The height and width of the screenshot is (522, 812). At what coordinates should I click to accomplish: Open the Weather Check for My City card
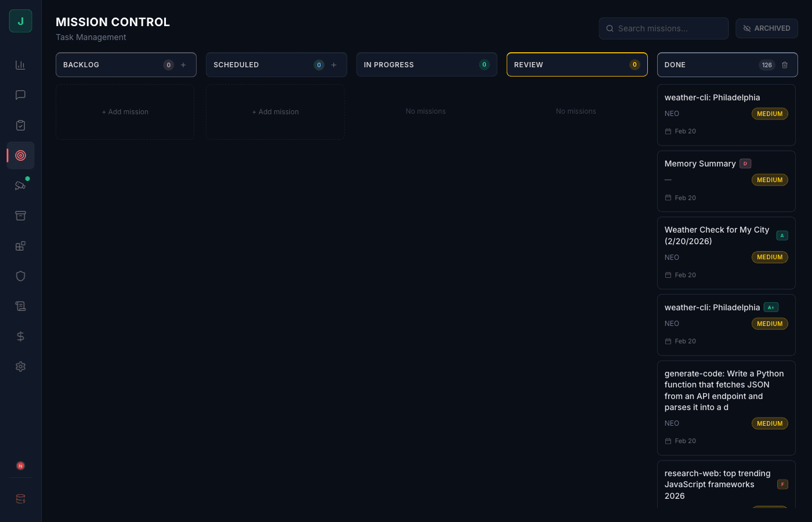[726, 253]
